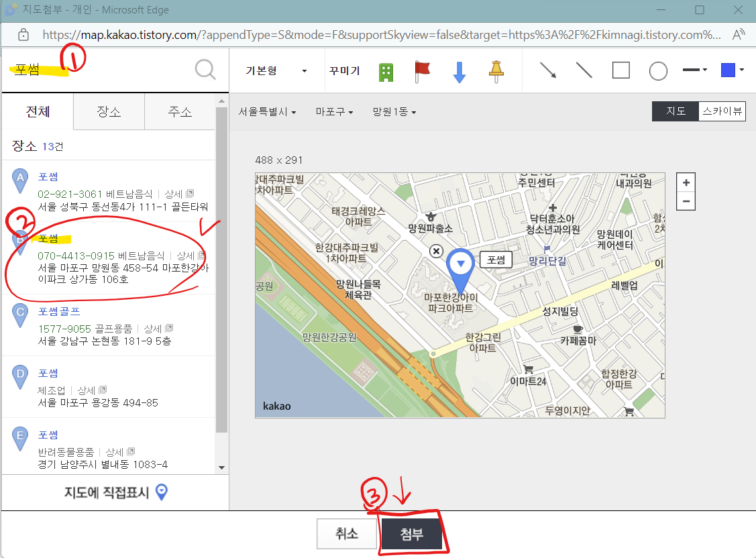Screen dimensions: 756x558
Task: Choose the rectangle drawing tool
Action: tap(621, 70)
